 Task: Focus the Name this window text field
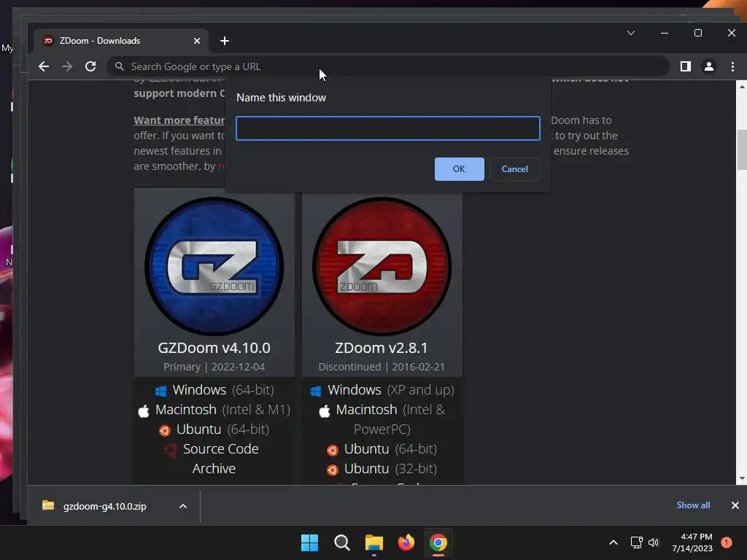[388, 128]
